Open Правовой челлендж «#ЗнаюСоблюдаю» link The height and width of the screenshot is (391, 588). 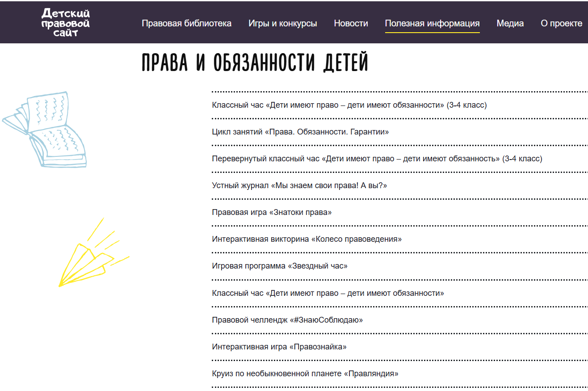point(287,320)
